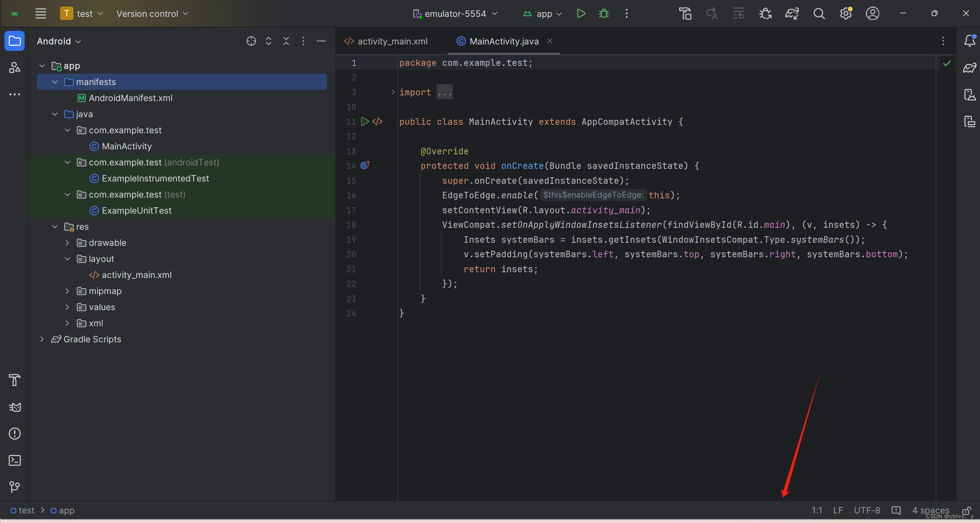Change UTF-8 file encoding

point(867,510)
